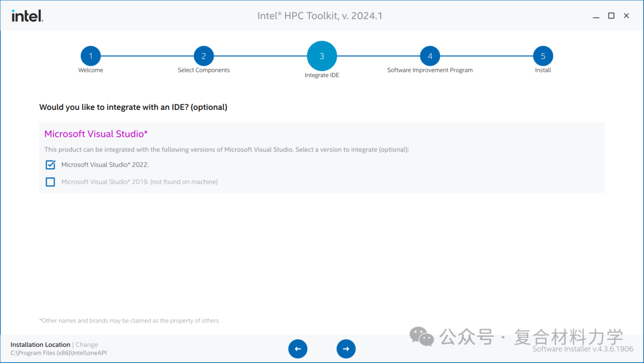Click the 'not found on machine' label

click(184, 181)
